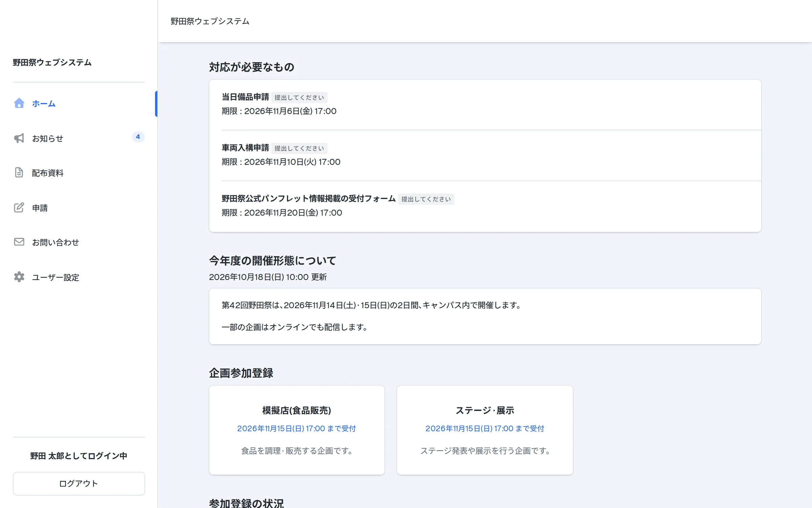Click deadline text 2026年11月20日(金) 17:00
Viewport: 812px width, 508px height.
point(293,213)
